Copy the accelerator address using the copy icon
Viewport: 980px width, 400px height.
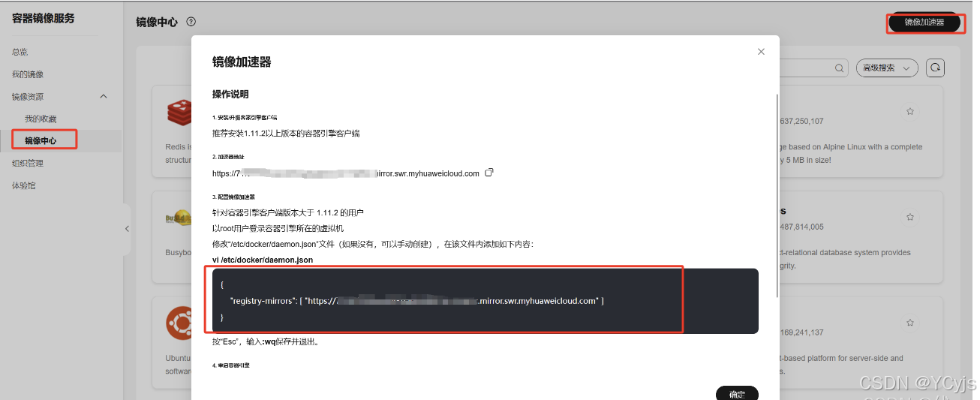(489, 173)
